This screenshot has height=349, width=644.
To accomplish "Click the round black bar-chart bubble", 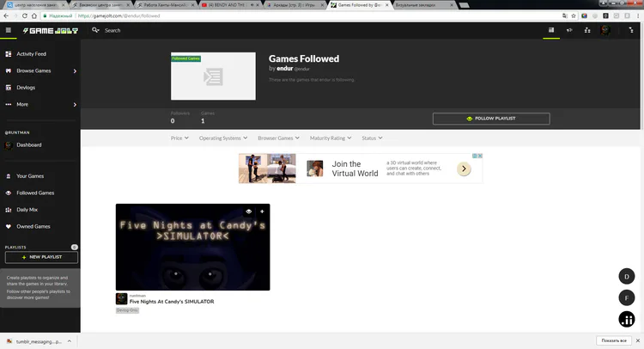I will [626, 320].
